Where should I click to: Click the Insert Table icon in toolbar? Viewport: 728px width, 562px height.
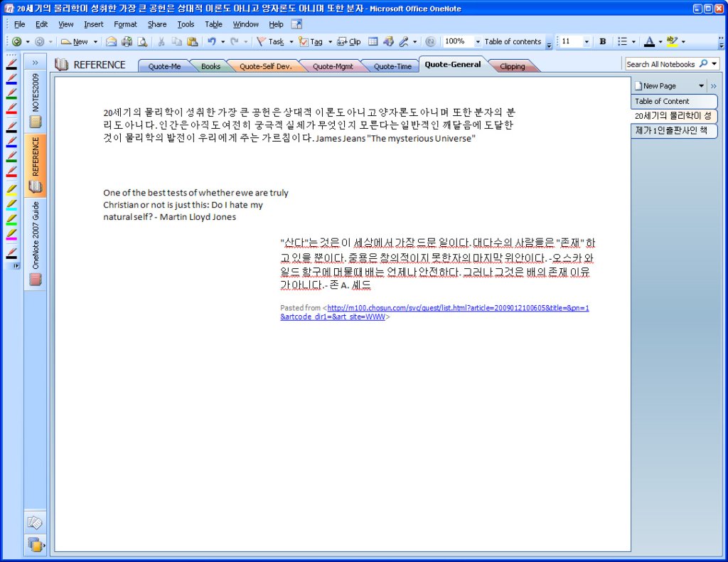tap(373, 42)
